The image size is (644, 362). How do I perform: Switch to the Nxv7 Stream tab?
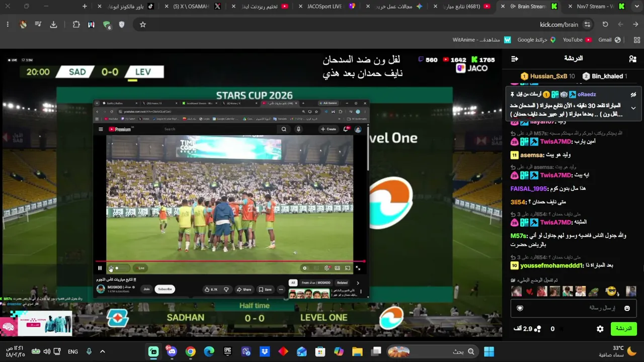tap(595, 7)
